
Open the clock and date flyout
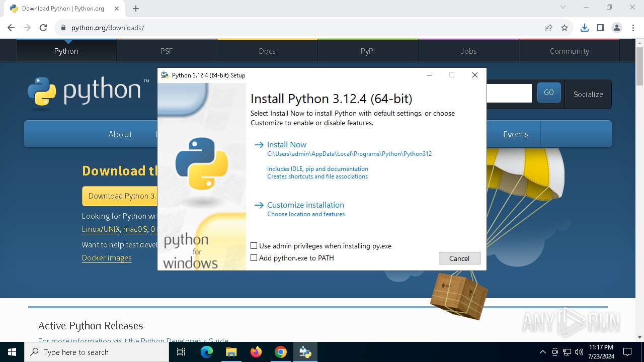[601, 352]
